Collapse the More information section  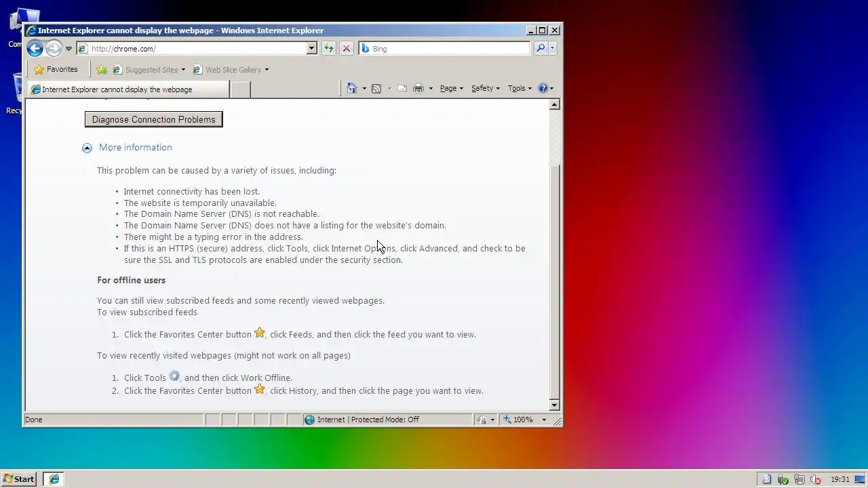pyautogui.click(x=87, y=148)
